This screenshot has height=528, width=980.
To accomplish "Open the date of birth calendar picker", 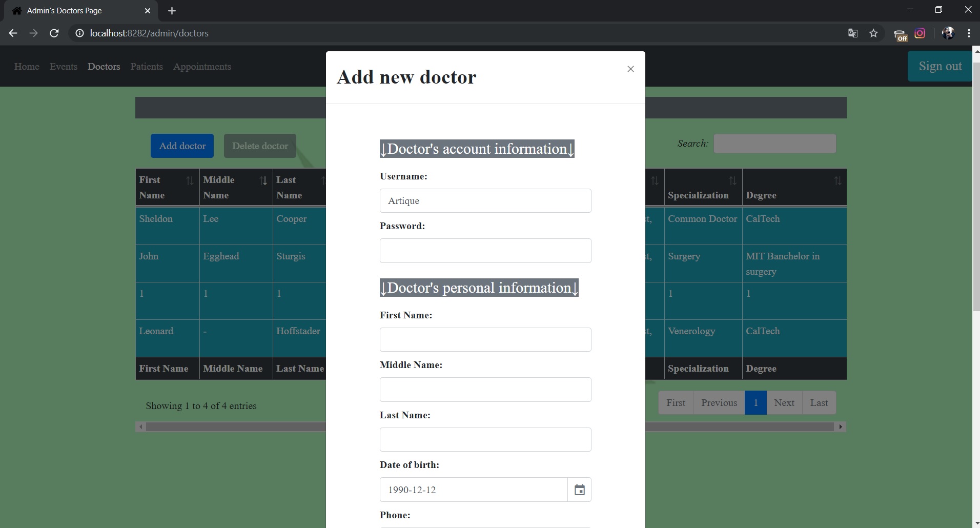I will click(580, 490).
